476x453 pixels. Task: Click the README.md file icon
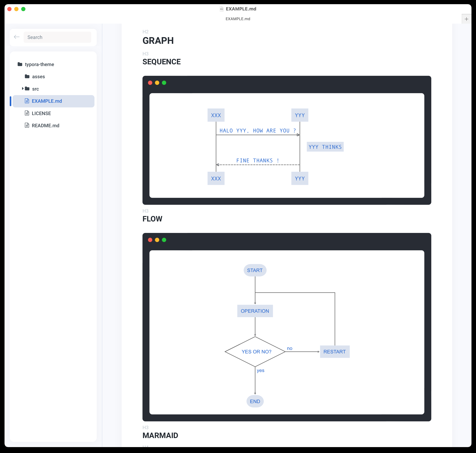(27, 125)
